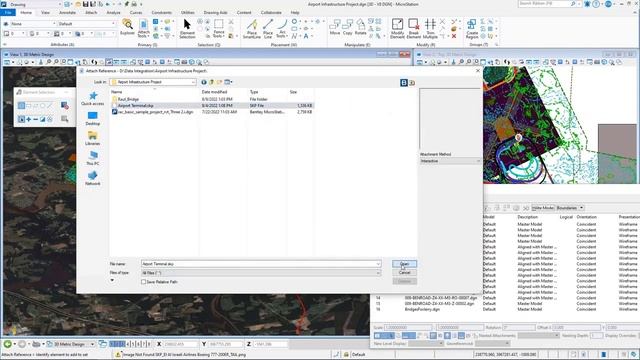Image resolution: width=640 pixels, height=360 pixels.
Task: Toggle the lock icon in status bar
Action: point(346,355)
